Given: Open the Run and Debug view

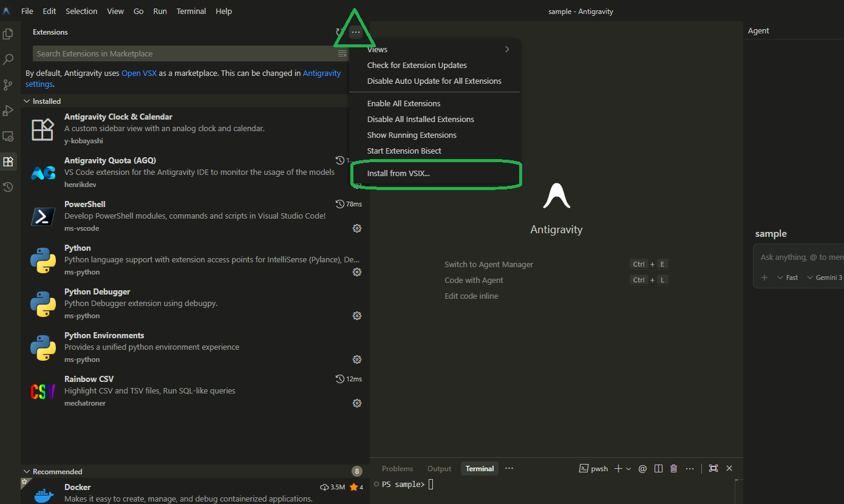Looking at the screenshot, I should [x=8, y=111].
